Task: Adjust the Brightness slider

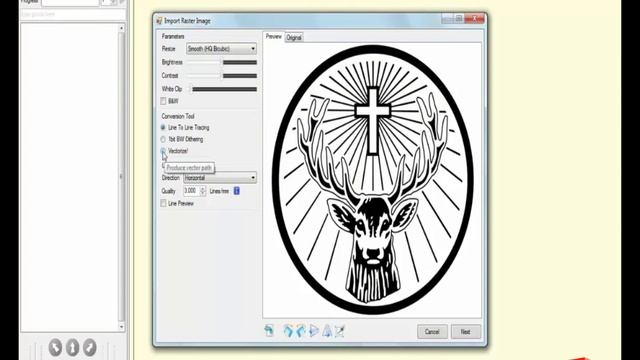Action: (222, 62)
